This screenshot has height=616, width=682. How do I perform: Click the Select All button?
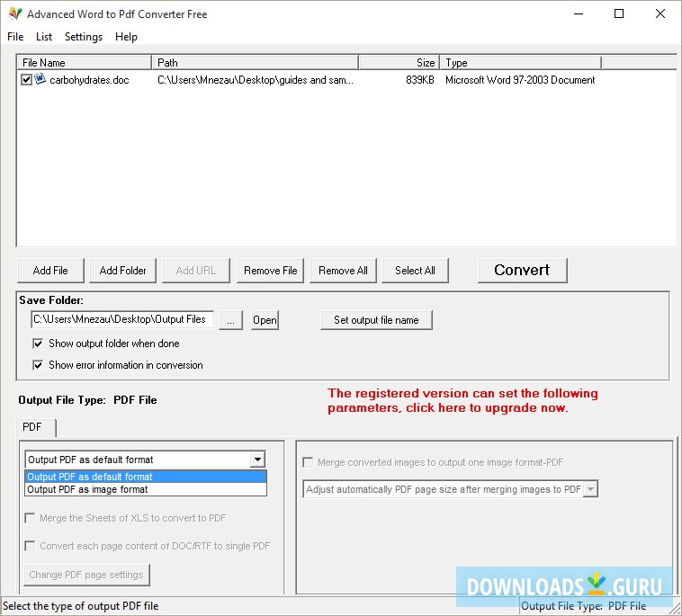click(x=415, y=271)
